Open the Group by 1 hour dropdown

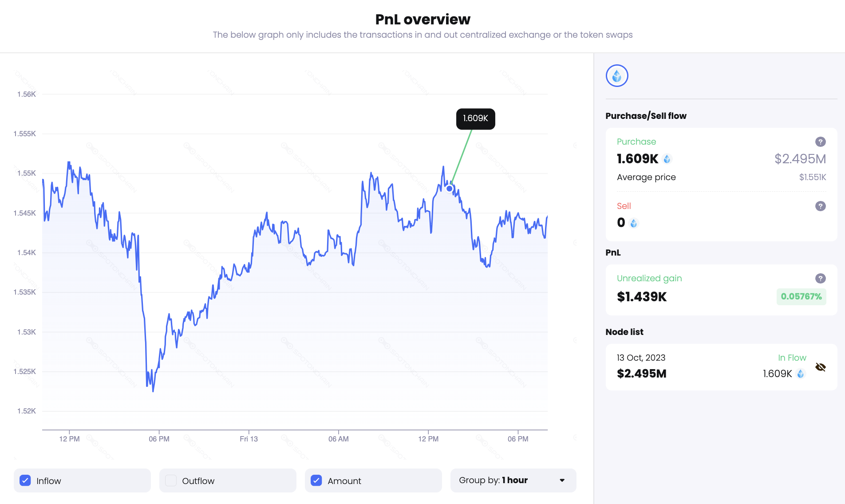point(513,480)
